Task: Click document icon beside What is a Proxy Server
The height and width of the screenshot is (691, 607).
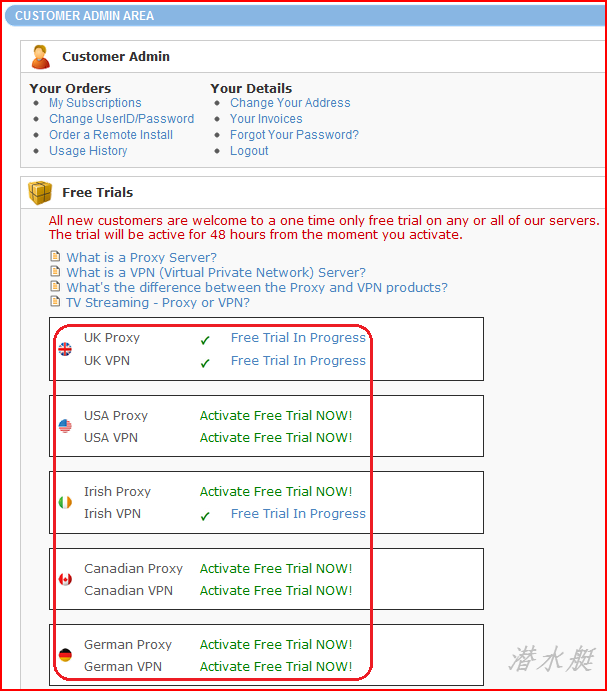Action: coord(55,256)
